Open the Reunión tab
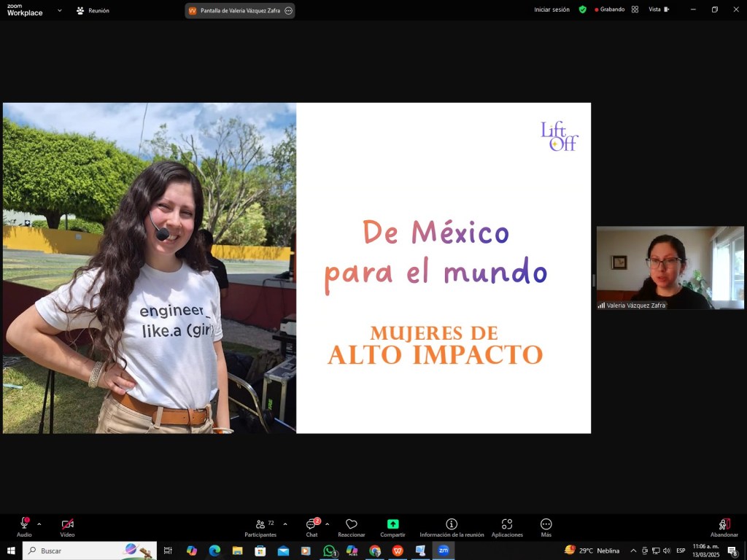This screenshot has width=747, height=560. (x=93, y=11)
